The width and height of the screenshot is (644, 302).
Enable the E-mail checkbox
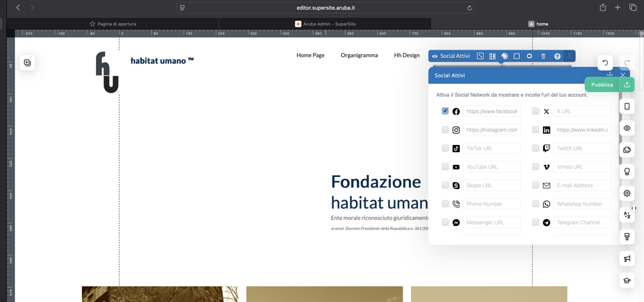[536, 185]
